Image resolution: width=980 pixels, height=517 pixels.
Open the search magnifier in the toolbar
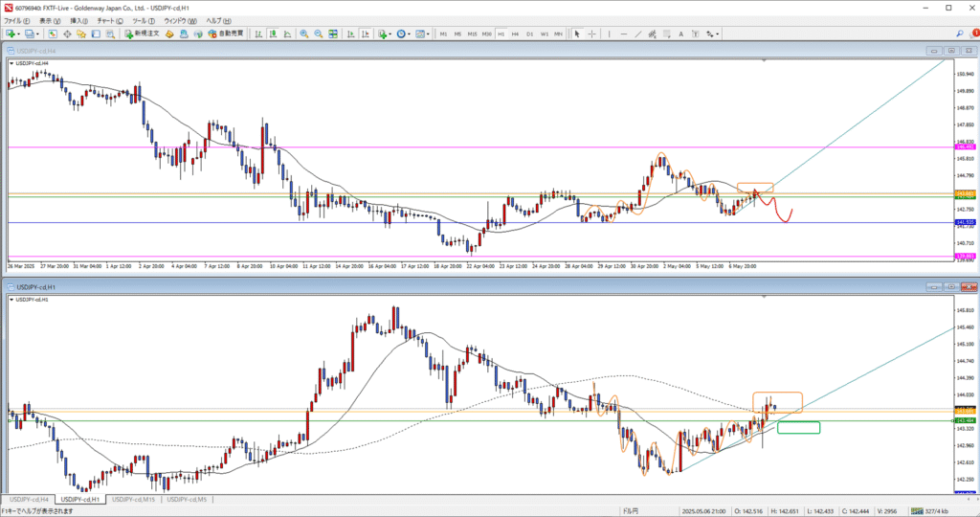pos(960,34)
